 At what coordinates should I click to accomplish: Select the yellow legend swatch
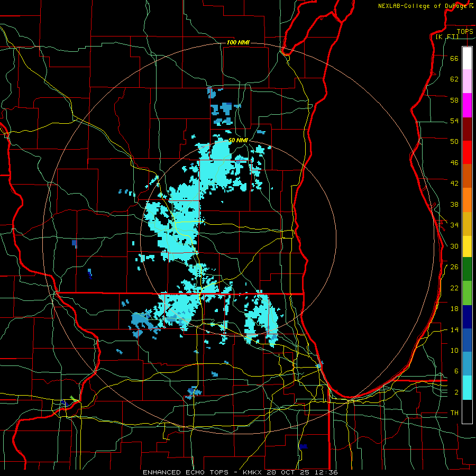coord(467,246)
